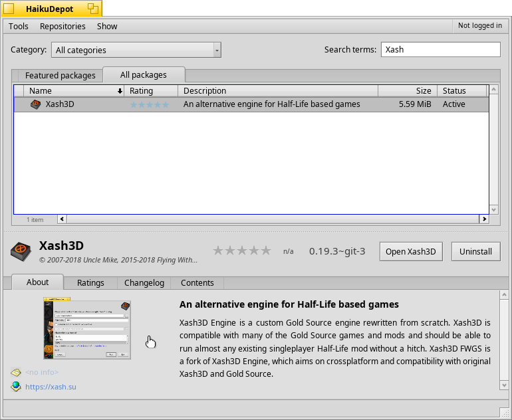Click the copyright line under Xash3D title
Image resolution: width=512 pixels, height=420 pixels.
click(x=118, y=260)
